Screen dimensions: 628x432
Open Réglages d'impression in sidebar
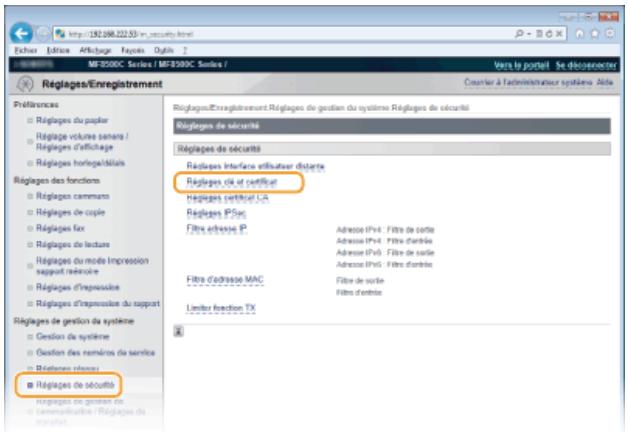coord(78,287)
